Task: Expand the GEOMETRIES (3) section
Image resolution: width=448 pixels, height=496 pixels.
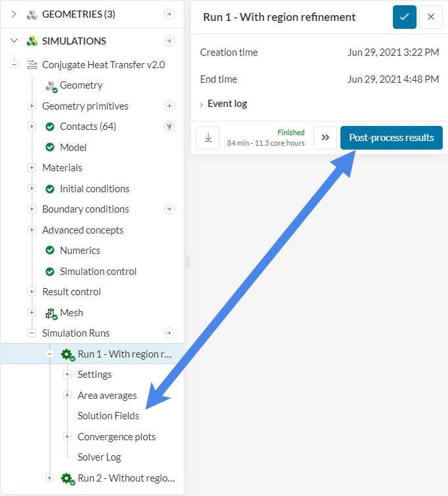Action: click(x=14, y=14)
